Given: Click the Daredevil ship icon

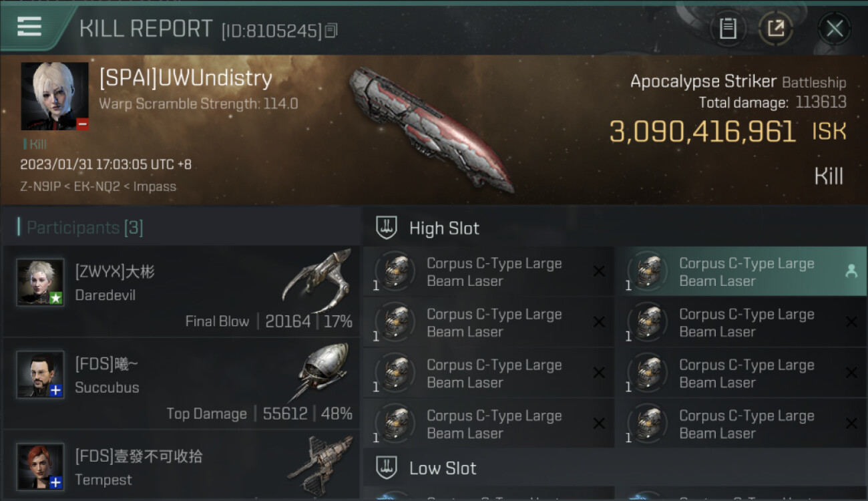Looking at the screenshot, I should click(x=318, y=279).
